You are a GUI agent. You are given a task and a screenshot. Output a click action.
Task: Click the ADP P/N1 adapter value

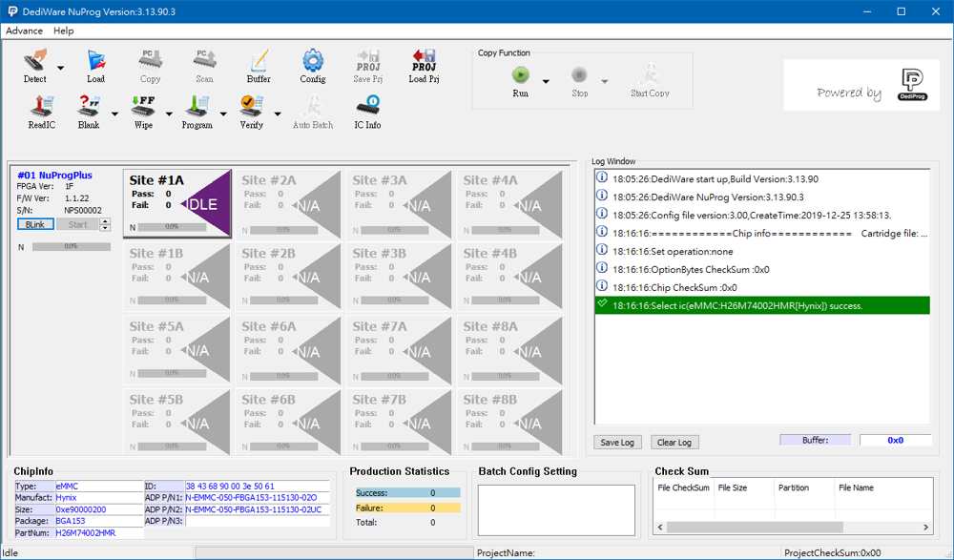[x=258, y=498]
